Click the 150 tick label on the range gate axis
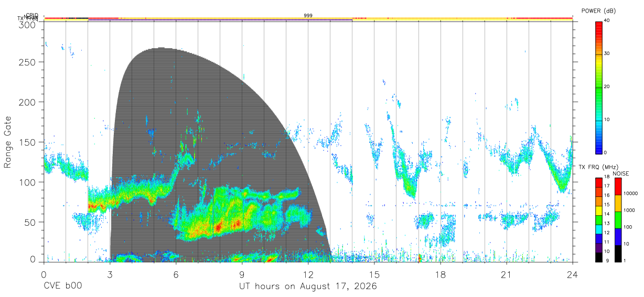This screenshot has height=297, width=644. pyautogui.click(x=28, y=142)
